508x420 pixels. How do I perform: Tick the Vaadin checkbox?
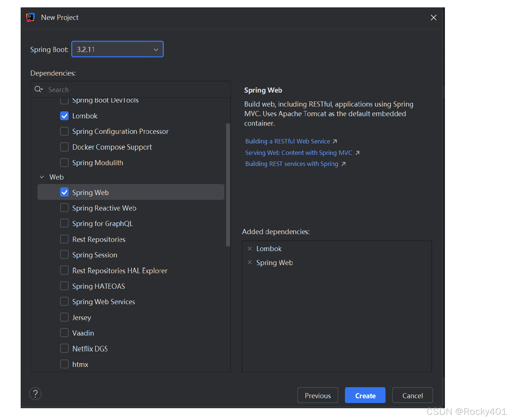pyautogui.click(x=64, y=333)
